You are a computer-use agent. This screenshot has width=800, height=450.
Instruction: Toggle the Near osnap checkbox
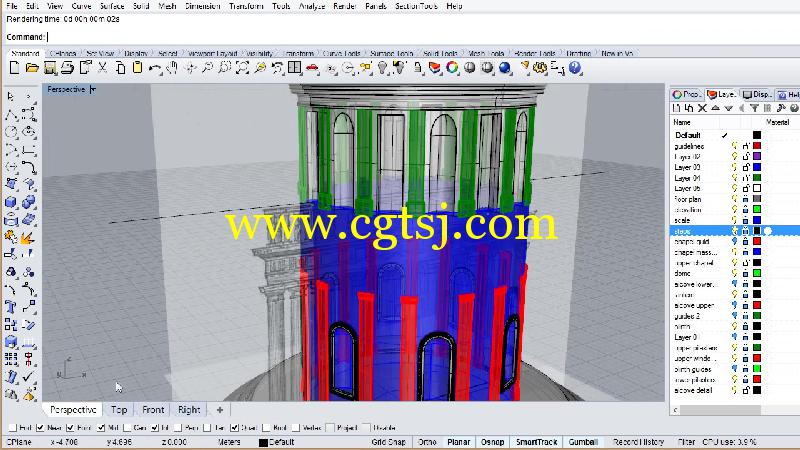(40, 428)
